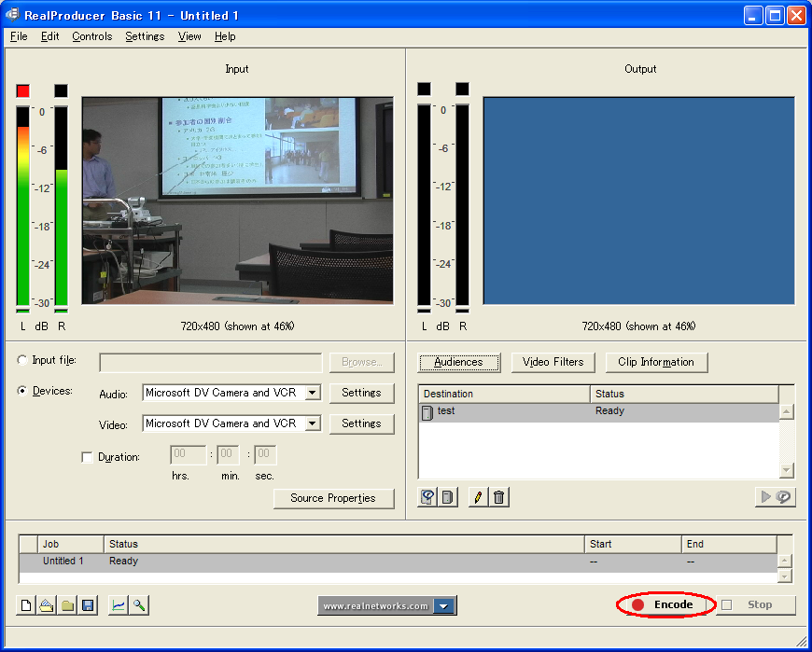Viewport: 812px width, 652px height.
Task: Open Video Filters
Action: [x=553, y=362]
